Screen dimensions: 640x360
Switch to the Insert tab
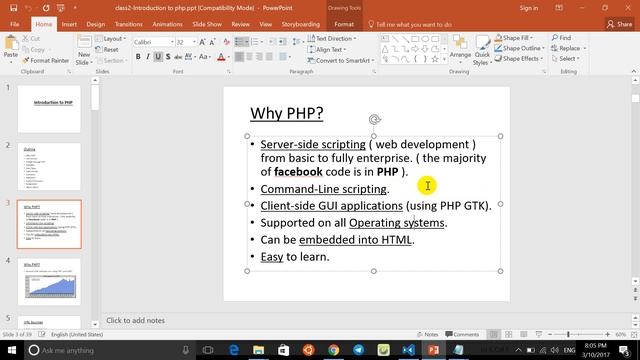[69, 24]
